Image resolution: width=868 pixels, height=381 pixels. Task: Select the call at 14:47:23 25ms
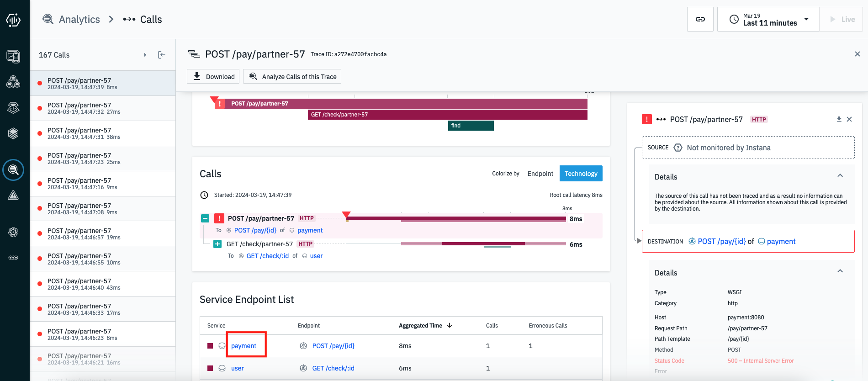pyautogui.click(x=103, y=159)
